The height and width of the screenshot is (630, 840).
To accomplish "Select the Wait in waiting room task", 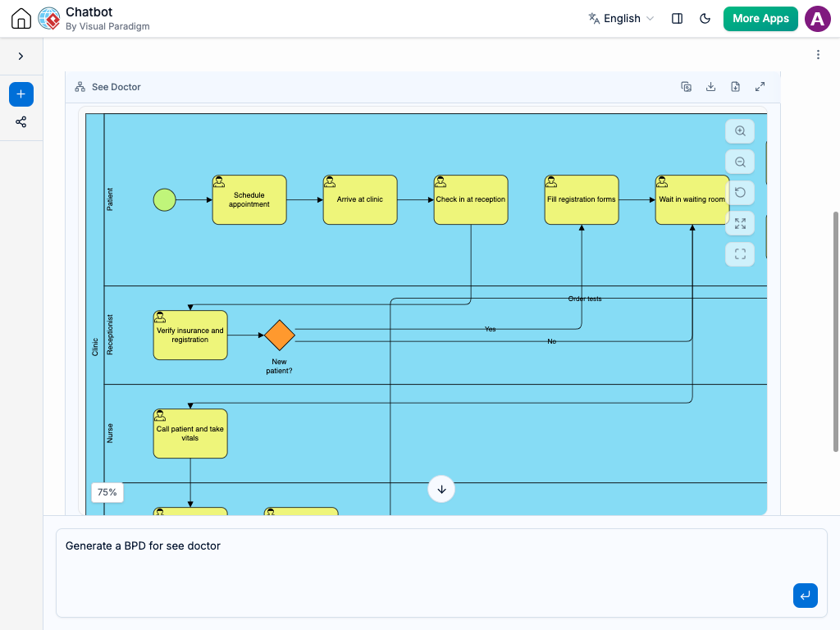I will (x=692, y=200).
